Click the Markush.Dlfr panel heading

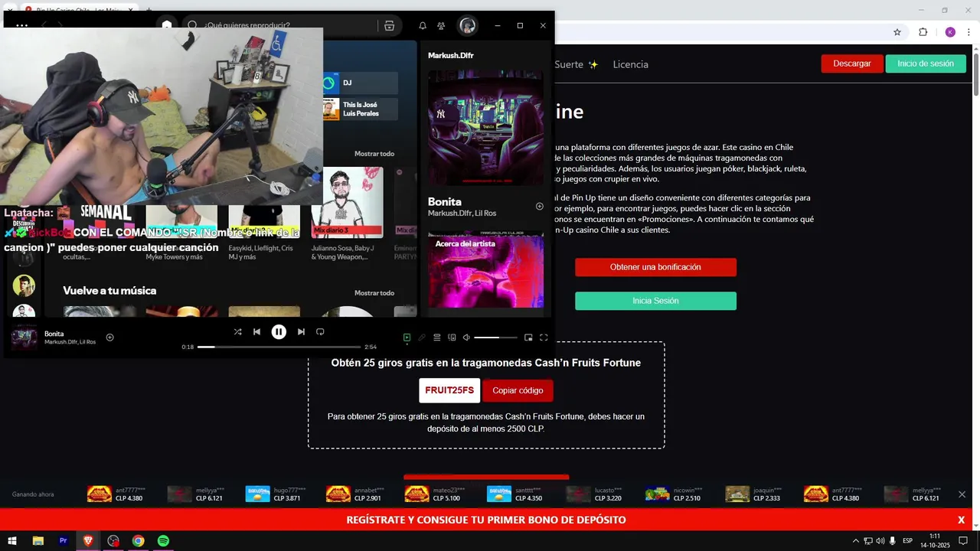coord(451,55)
